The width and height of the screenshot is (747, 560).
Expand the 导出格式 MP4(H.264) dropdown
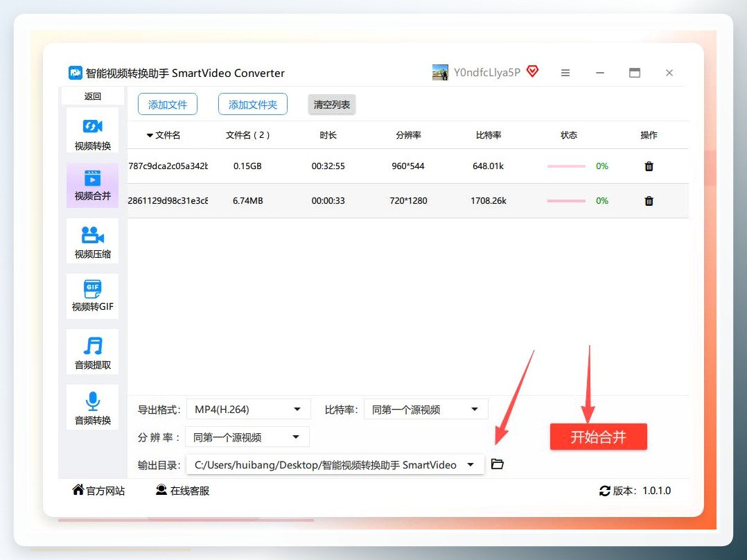tap(249, 410)
